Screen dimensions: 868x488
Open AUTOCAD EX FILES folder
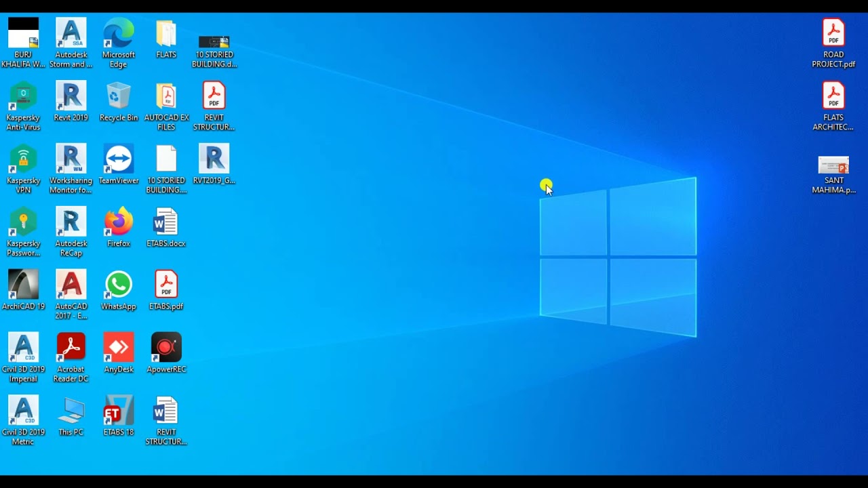pos(166,106)
